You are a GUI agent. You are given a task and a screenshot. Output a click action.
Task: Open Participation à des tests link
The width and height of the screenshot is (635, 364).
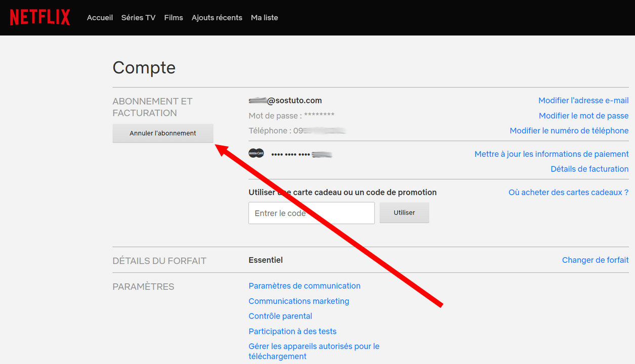tap(292, 332)
